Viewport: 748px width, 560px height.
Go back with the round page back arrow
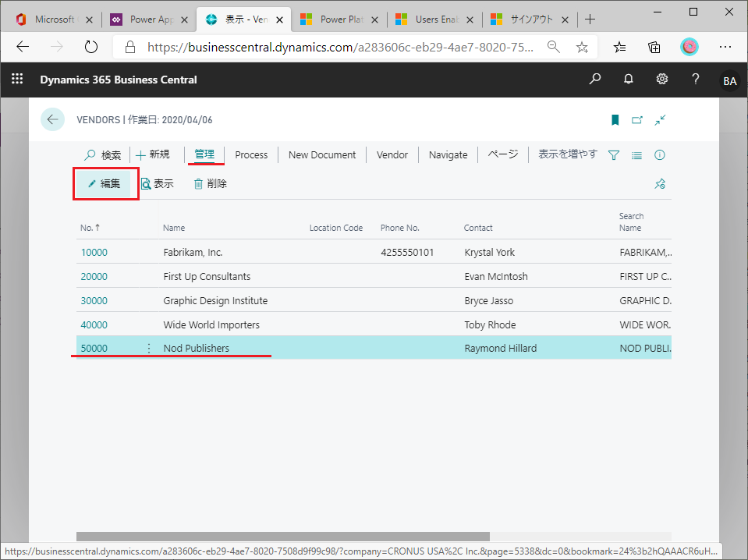pos(52,119)
